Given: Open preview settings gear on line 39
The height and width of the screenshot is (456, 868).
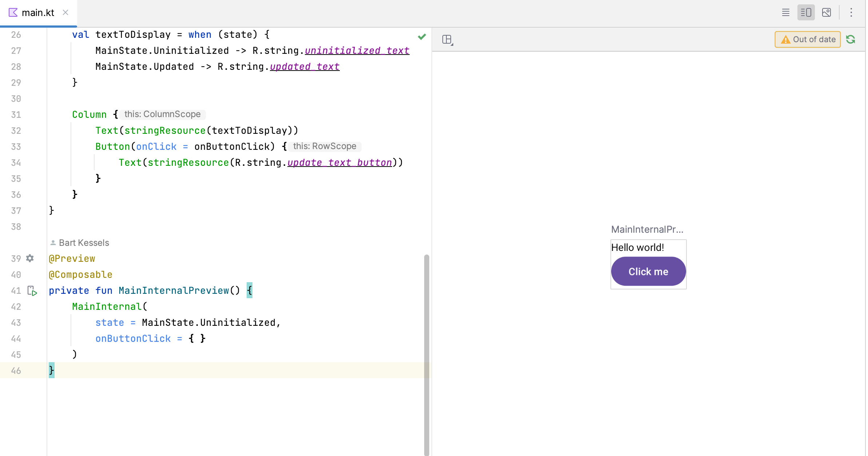Looking at the screenshot, I should [29, 259].
